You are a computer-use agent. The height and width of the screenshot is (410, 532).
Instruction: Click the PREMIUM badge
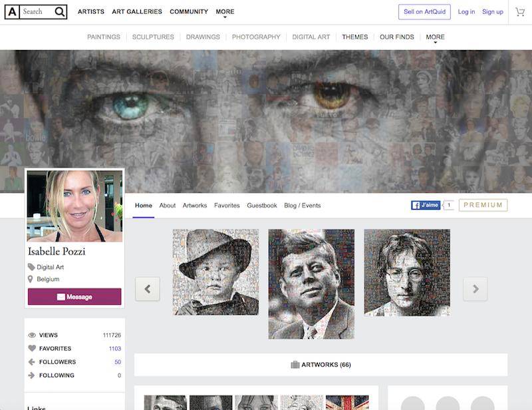[483, 205]
